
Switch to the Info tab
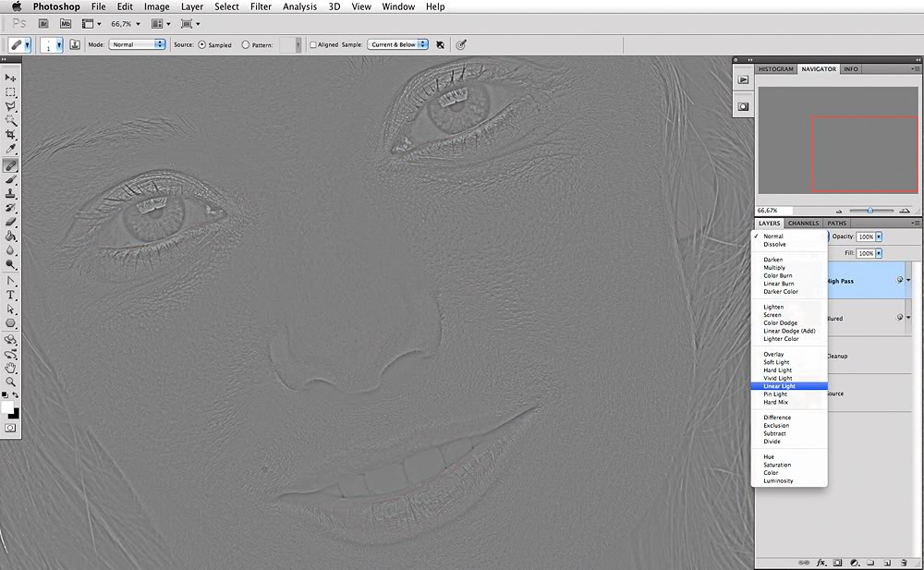click(x=850, y=69)
